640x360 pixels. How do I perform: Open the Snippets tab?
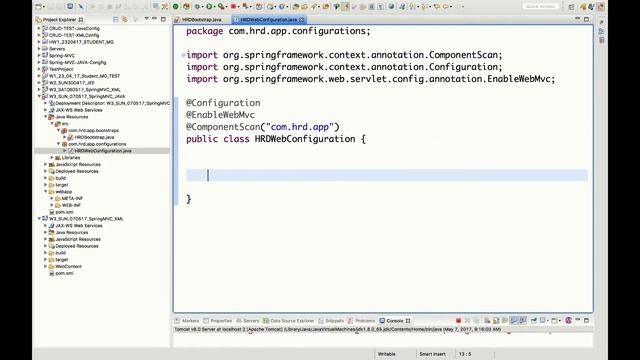click(x=331, y=321)
